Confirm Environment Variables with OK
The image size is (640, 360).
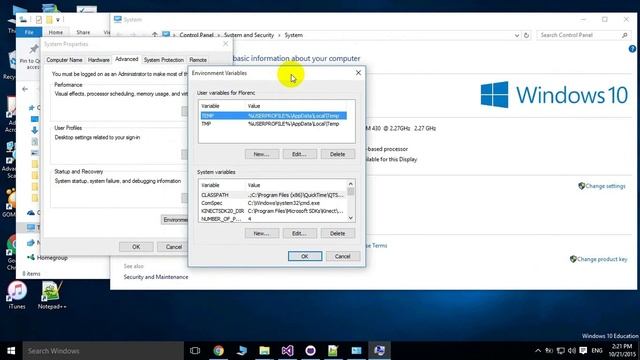click(305, 256)
